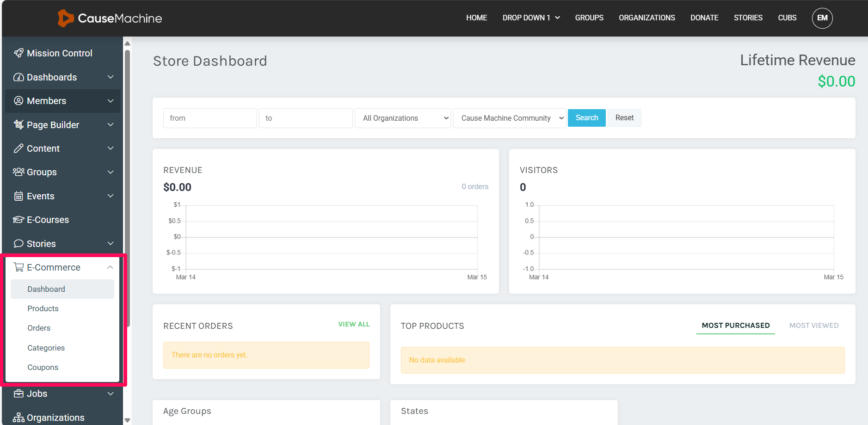Screen dimensions: 868x425
Task: Open the EM user avatar menu
Action: point(822,18)
